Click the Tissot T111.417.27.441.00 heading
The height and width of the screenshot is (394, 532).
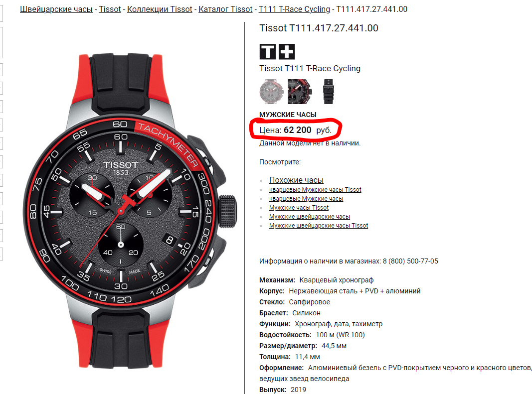[319, 28]
